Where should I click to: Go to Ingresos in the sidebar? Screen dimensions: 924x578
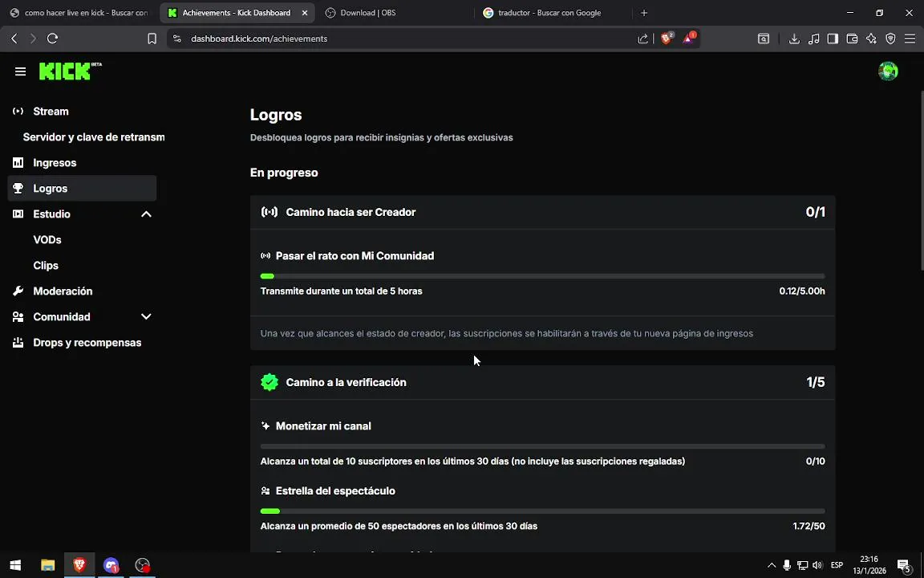point(55,163)
